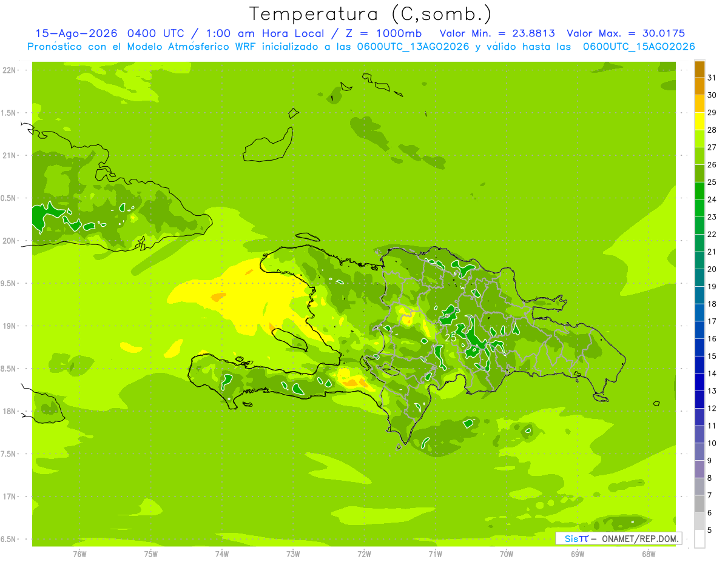The image size is (728, 562).
Task: Click the legend swatch between 29 and 30
Action: (x=699, y=104)
